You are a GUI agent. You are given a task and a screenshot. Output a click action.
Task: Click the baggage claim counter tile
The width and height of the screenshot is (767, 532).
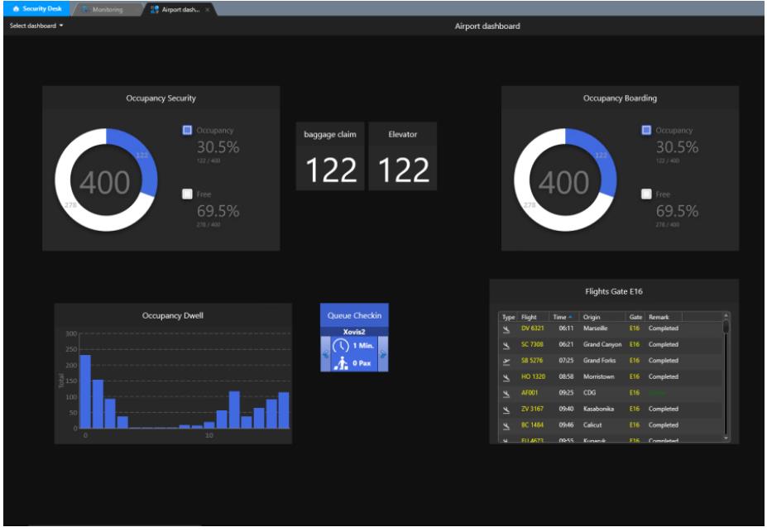pos(330,156)
